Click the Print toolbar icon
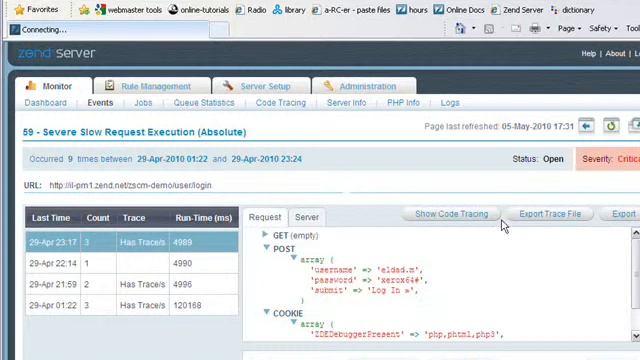Image resolution: width=640 pixels, height=360 pixels. click(x=535, y=28)
